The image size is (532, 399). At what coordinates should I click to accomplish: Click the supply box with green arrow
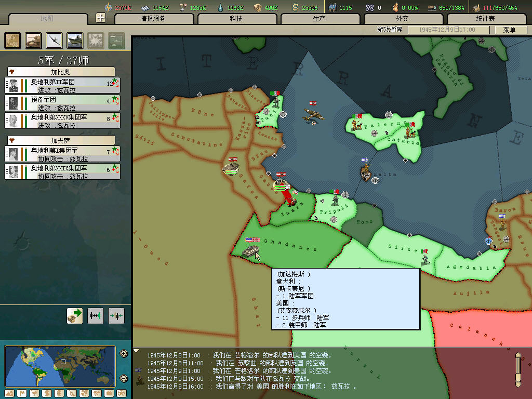click(75, 315)
